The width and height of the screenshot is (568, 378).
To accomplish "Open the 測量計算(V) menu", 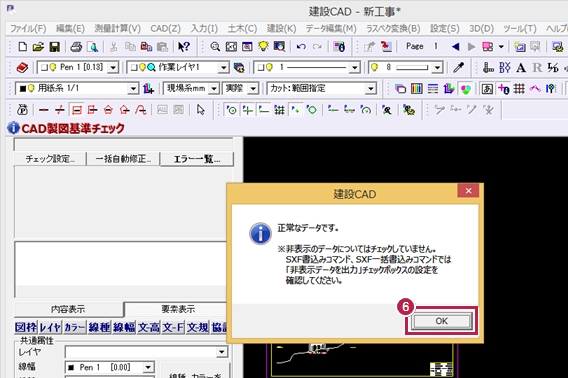I will [x=118, y=29].
